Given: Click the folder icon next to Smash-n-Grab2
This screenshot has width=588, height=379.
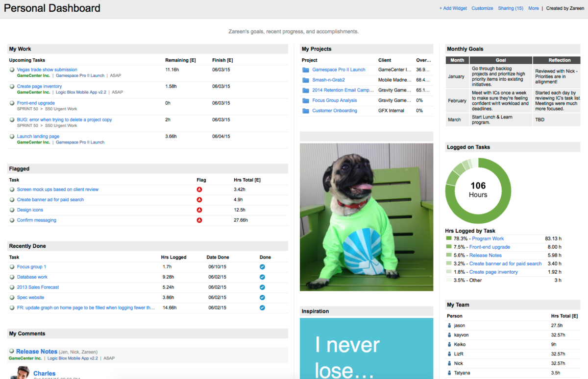Looking at the screenshot, I should point(306,79).
